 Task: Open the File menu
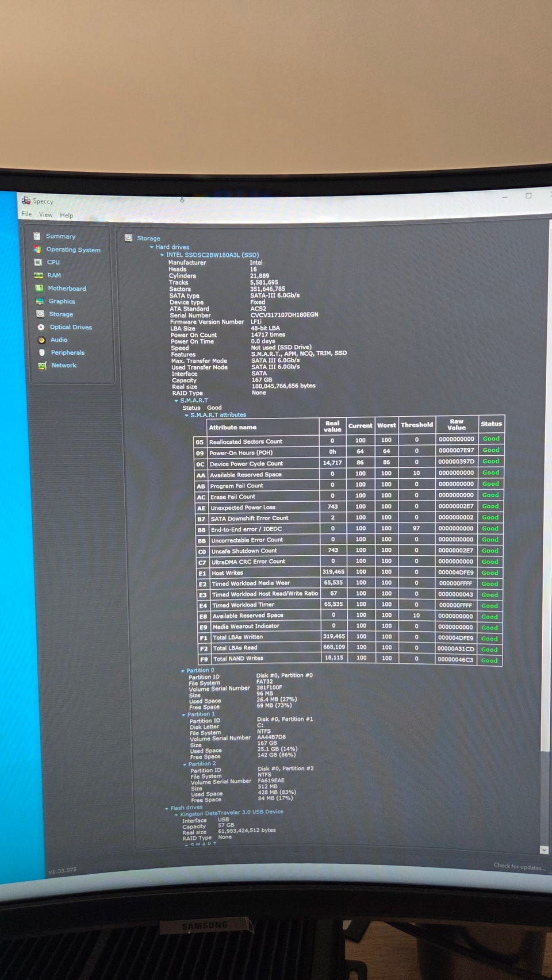[27, 214]
